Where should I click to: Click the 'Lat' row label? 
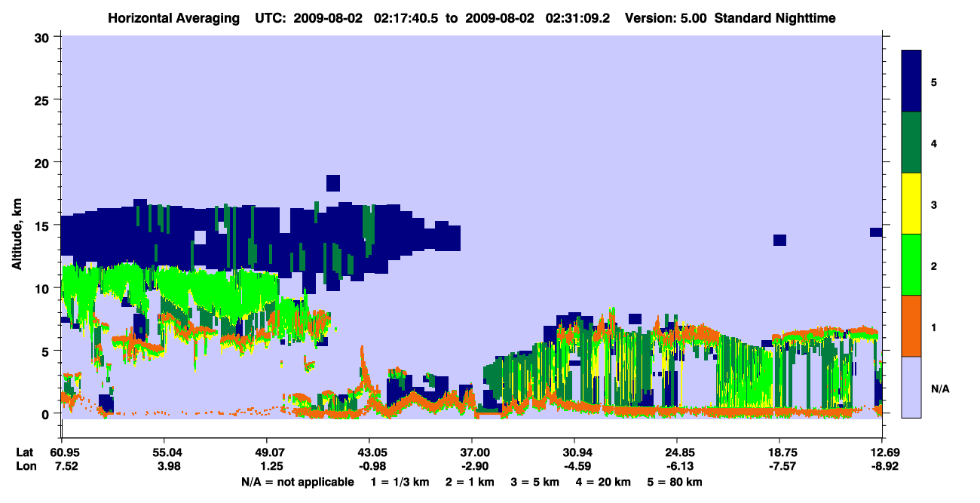pyautogui.click(x=25, y=452)
